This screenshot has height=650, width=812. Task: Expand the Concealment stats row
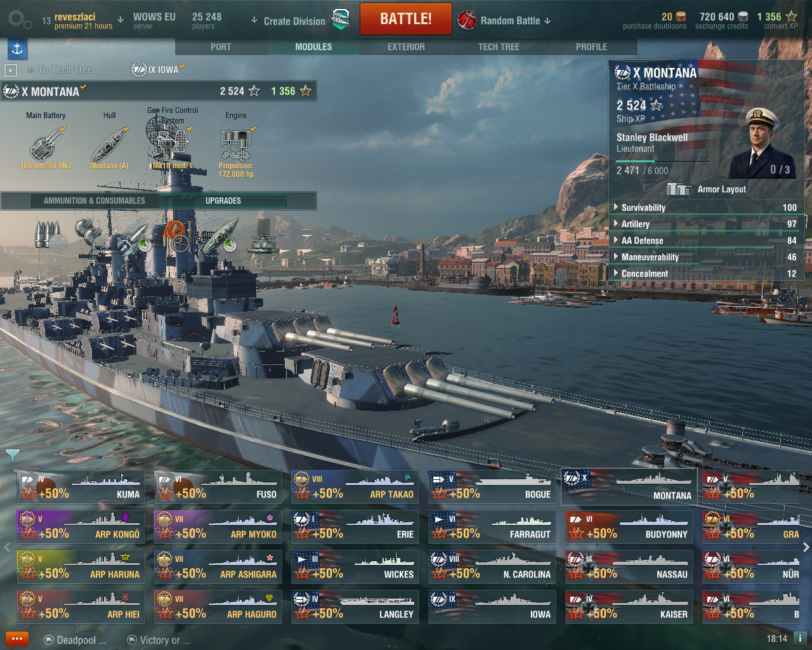tap(706, 274)
